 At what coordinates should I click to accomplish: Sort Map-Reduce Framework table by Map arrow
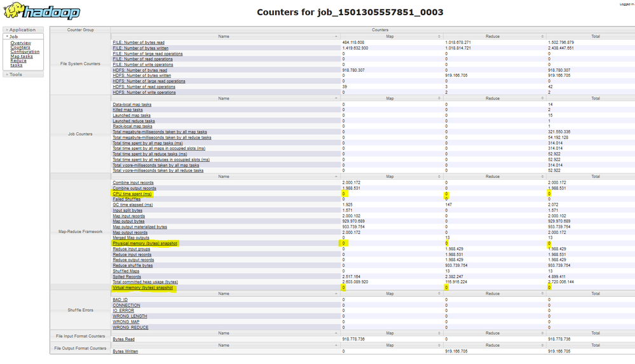coord(439,177)
